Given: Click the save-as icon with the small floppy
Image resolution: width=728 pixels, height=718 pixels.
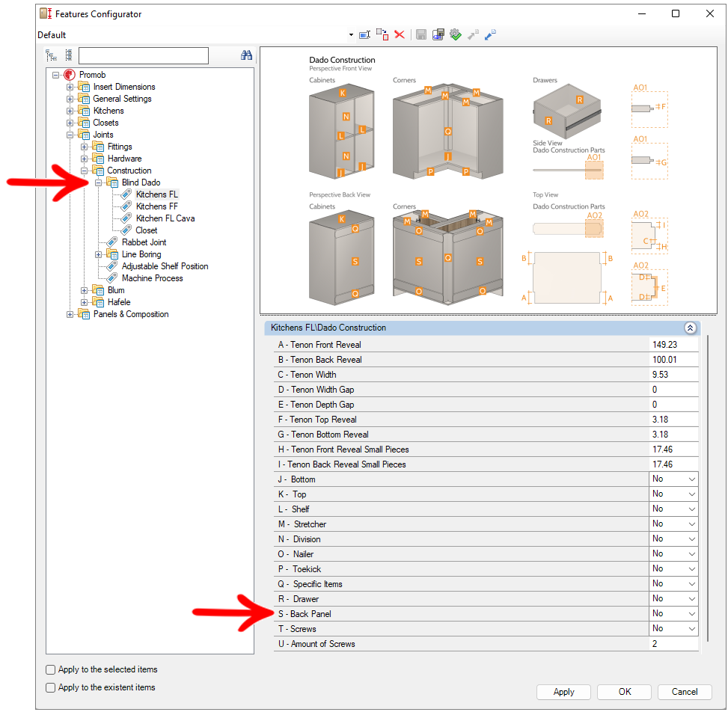Looking at the screenshot, I should 438,35.
